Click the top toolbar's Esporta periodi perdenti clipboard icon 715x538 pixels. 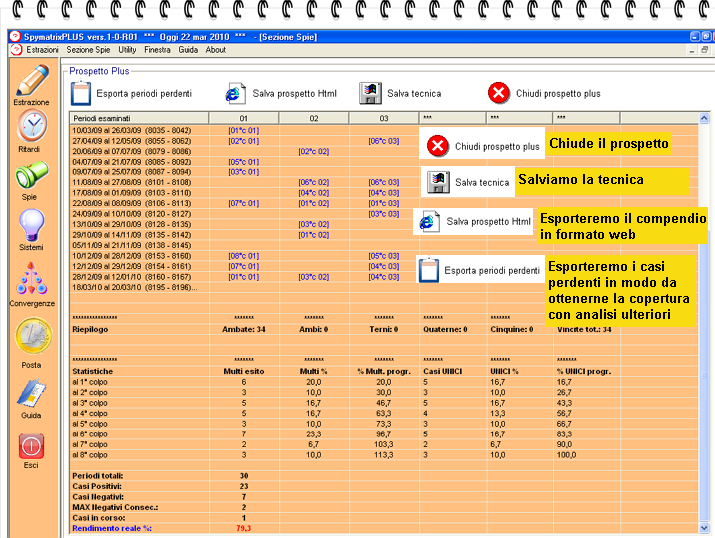[81, 93]
